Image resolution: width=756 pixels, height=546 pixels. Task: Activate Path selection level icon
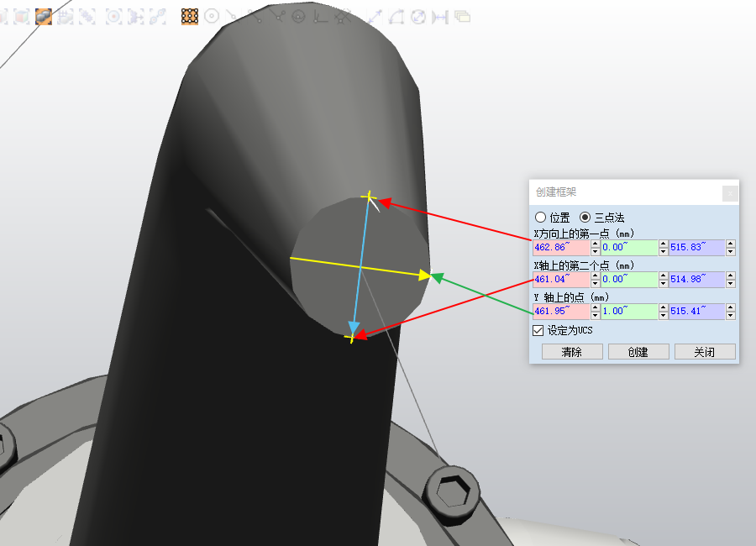coord(157,17)
